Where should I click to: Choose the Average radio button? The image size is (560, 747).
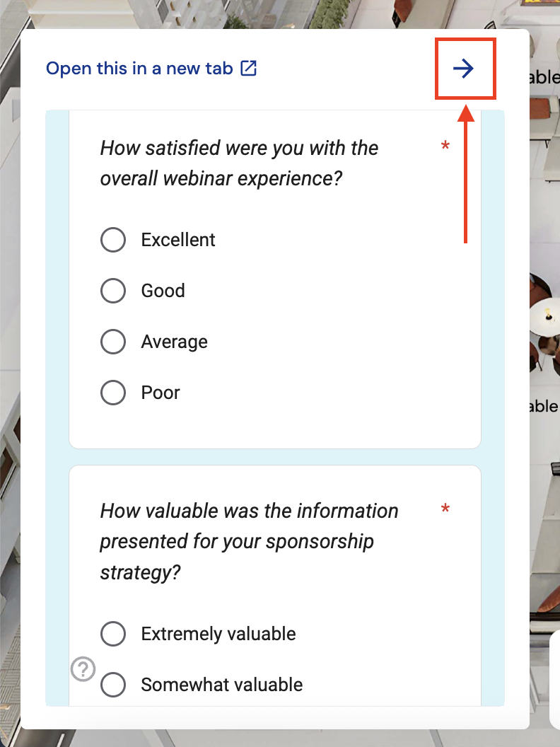point(113,342)
